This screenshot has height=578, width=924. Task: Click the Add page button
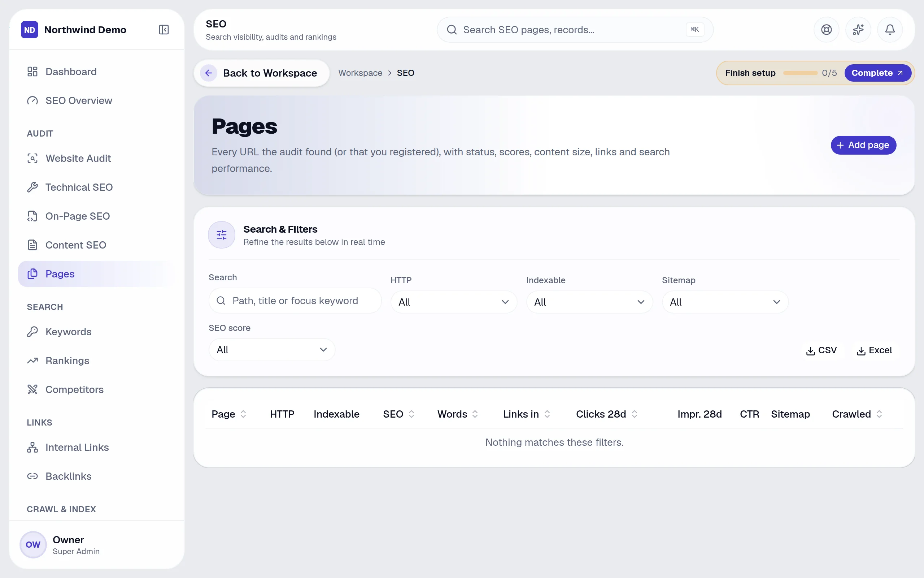(x=863, y=145)
